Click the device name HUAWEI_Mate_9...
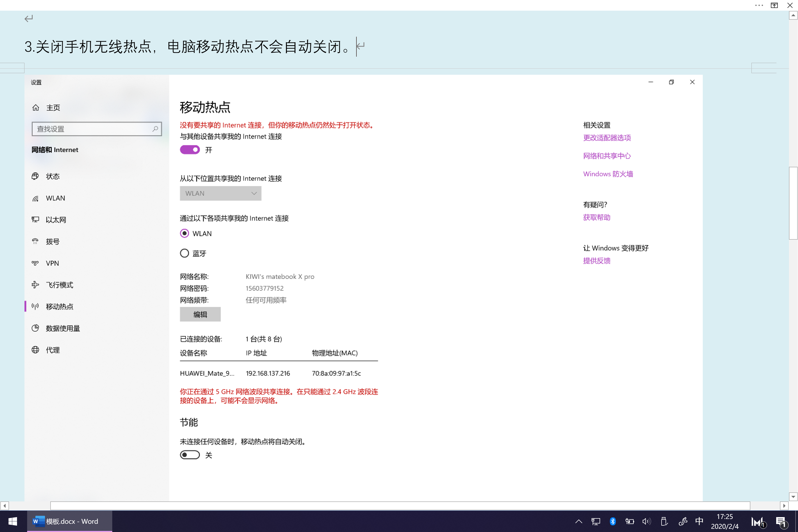Viewport: 798px width, 532px height. point(207,373)
